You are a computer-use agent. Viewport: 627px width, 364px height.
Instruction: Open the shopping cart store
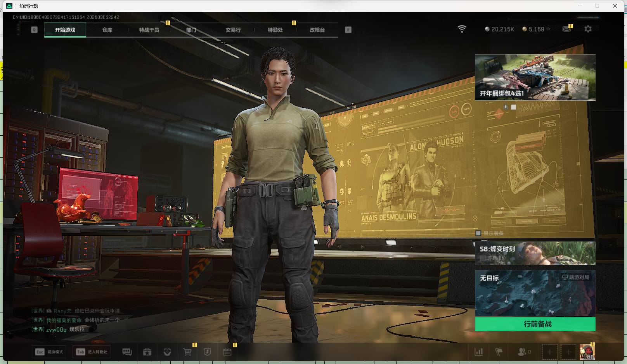pyautogui.click(x=187, y=352)
